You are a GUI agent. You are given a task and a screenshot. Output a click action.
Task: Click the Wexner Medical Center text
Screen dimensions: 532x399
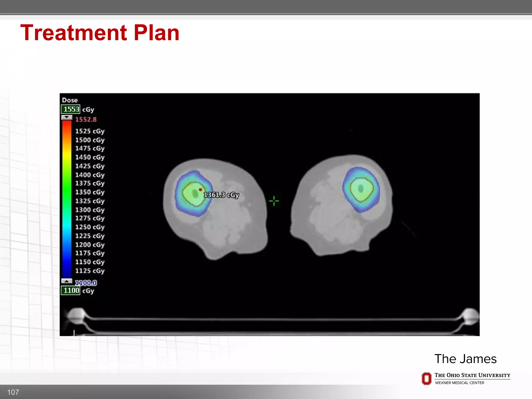460,383
